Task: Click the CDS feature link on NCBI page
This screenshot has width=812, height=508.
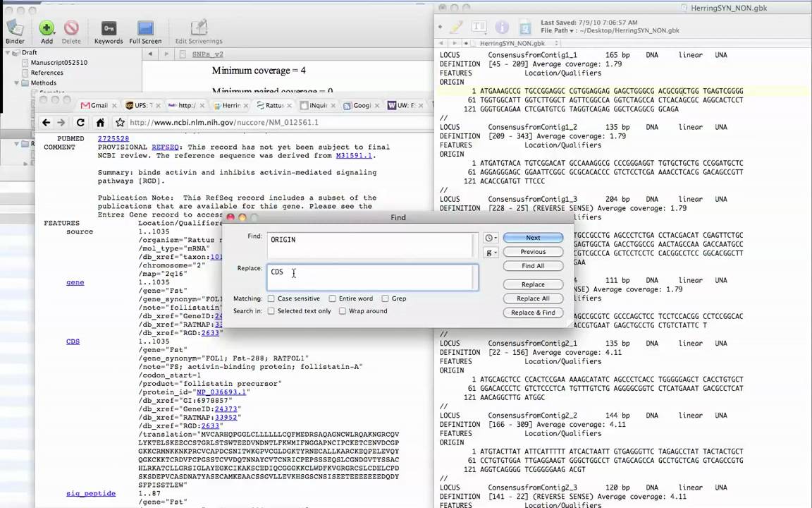Action: 73,341
